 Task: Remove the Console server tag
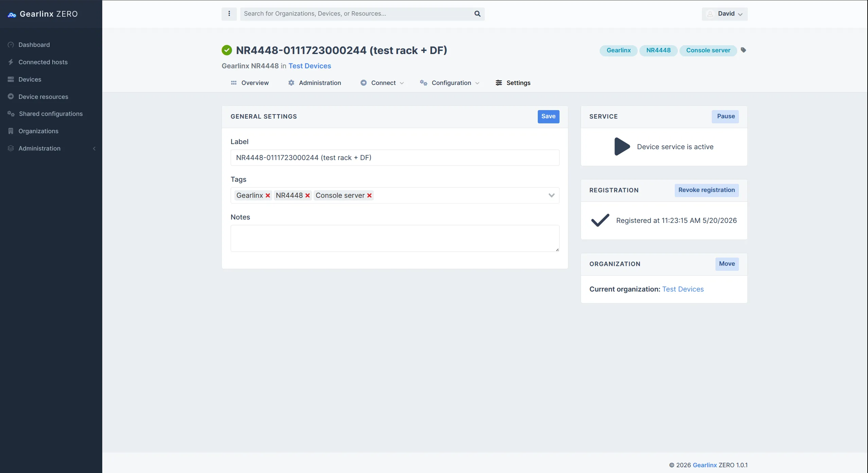click(x=369, y=195)
